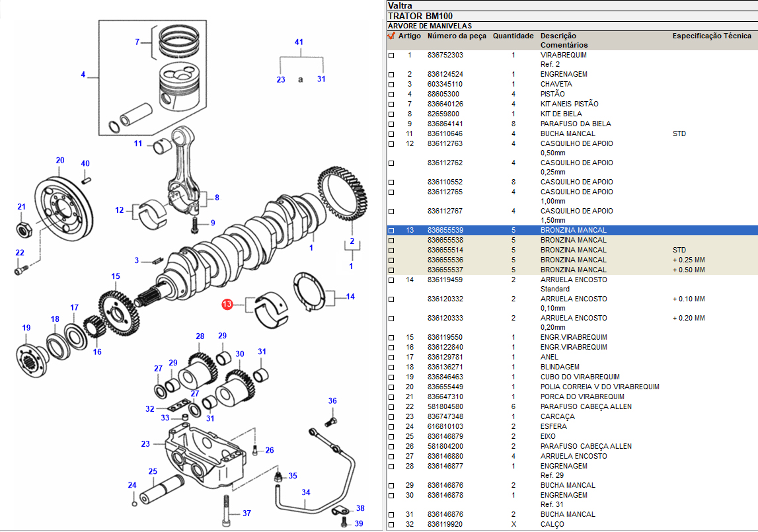The height and width of the screenshot is (532, 758).
Task: Toggle checkbox for POLIA CORREIA V DO VIRABREQUIM
Action: 391,387
